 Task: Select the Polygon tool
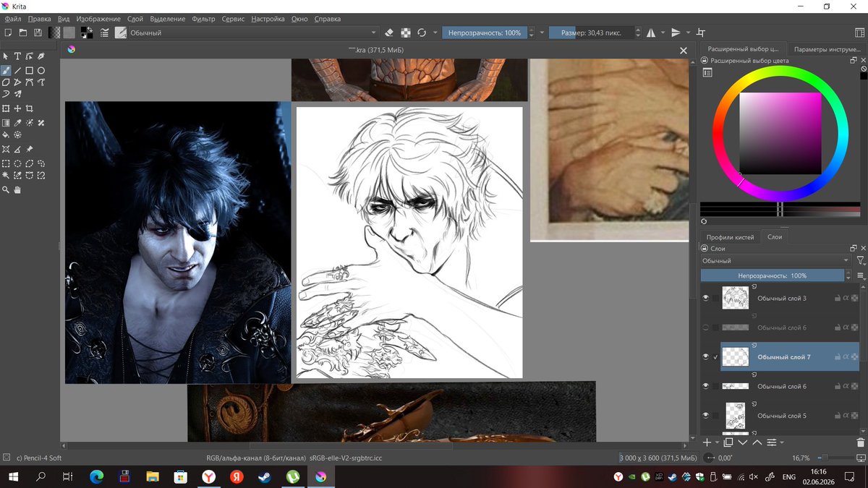click(x=6, y=82)
